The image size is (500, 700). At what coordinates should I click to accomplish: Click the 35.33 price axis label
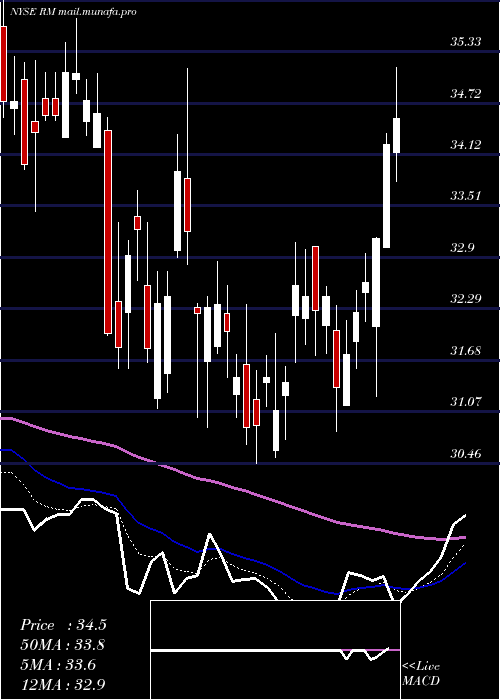click(x=466, y=42)
